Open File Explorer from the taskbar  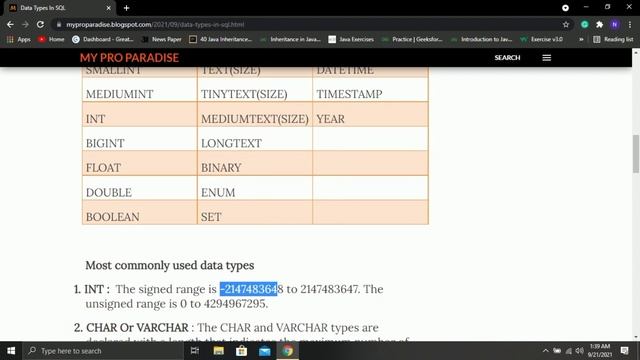[218, 351]
